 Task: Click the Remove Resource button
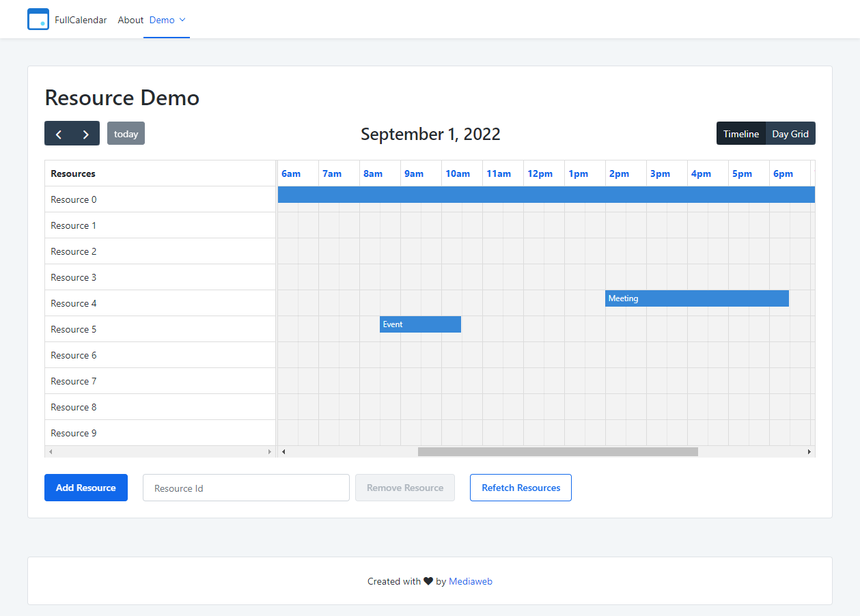[405, 488]
